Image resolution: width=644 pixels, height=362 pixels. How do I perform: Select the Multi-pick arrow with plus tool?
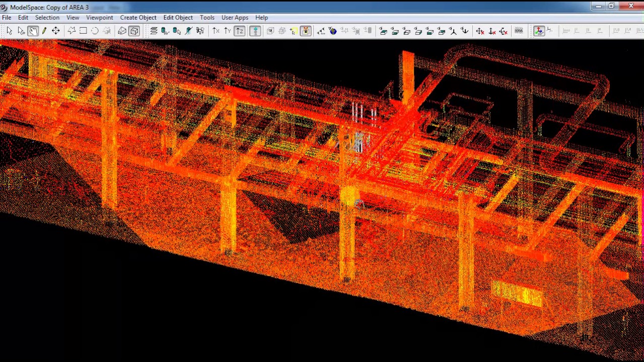[x=21, y=31]
